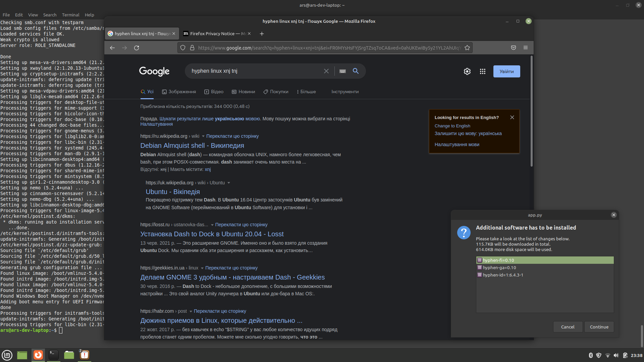Switch to Відео results tab
The width and height of the screenshot is (644, 362).
click(x=214, y=92)
